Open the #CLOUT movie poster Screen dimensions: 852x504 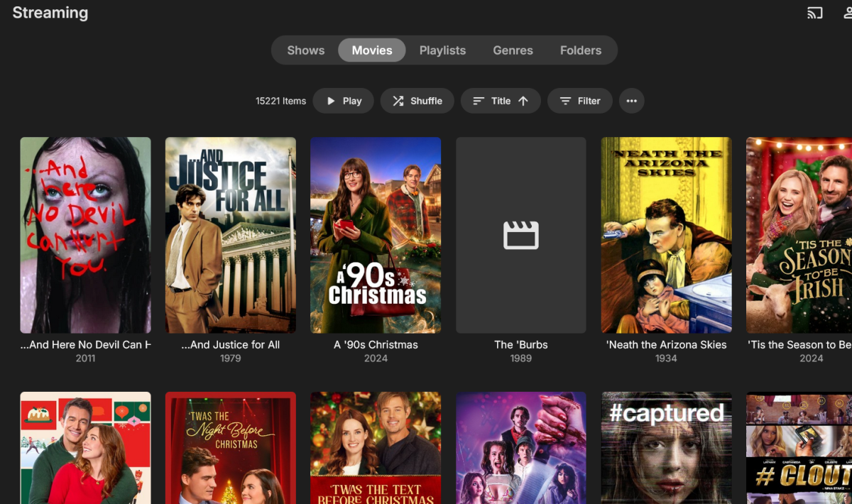799,448
